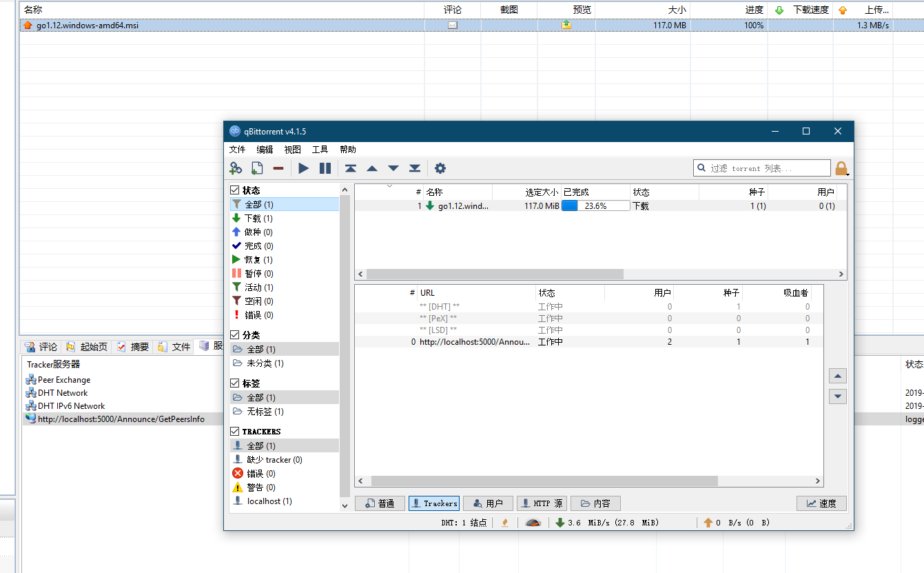This screenshot has height=573, width=924.
Task: Open qBittorrent options gear icon
Action: pos(440,168)
